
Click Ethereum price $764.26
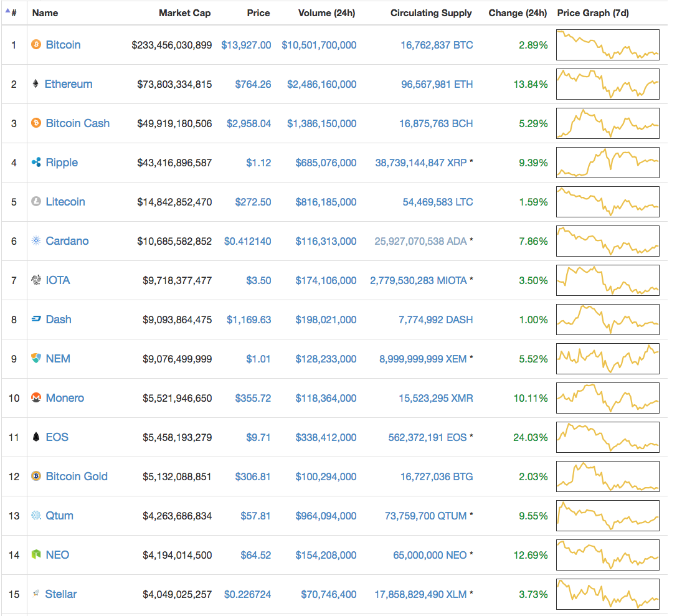coord(253,84)
